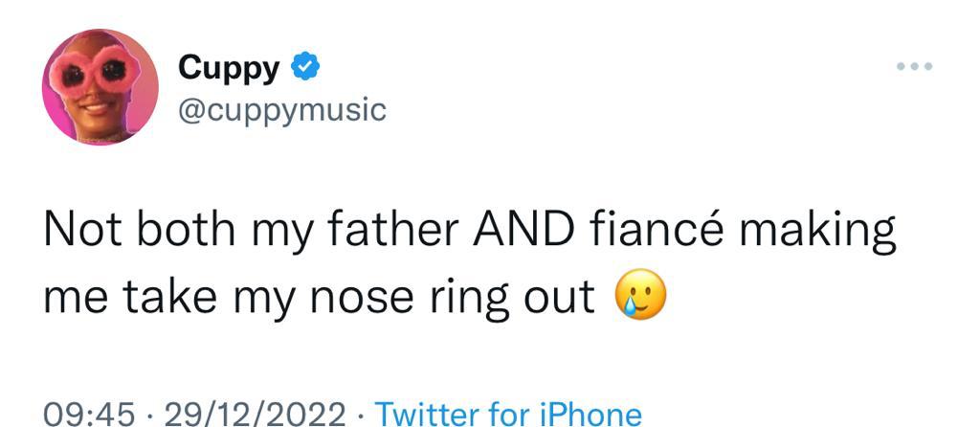
Task: Open Cuppy's profile picture
Action: tap(100, 86)
